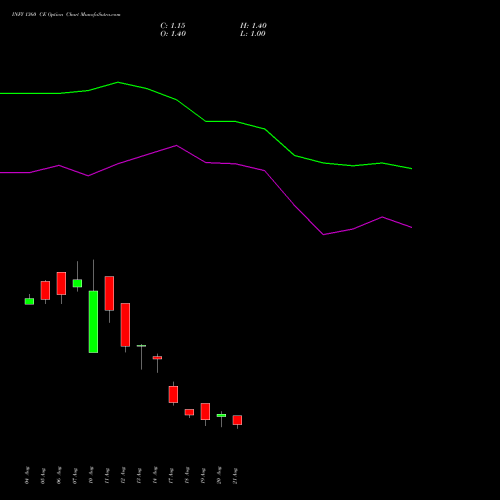Select the small red candle above 18 Aug
The image size is (500, 500).
(189, 412)
